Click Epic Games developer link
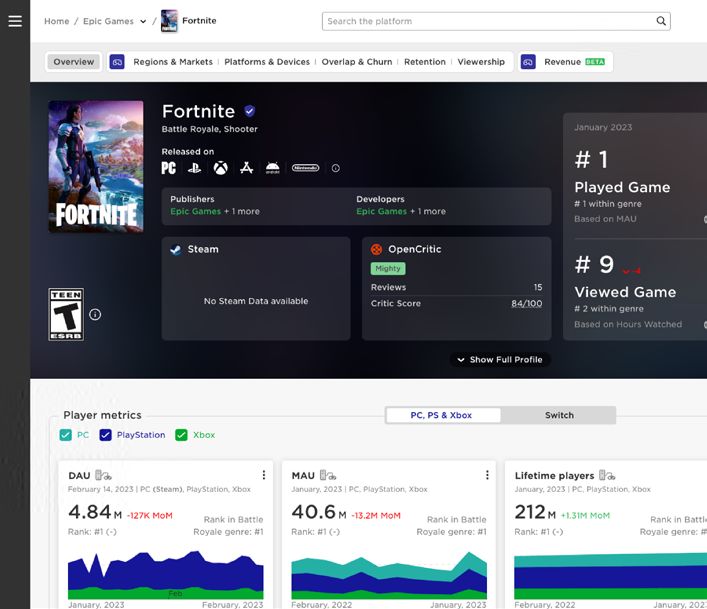This screenshot has height=609, width=707. point(381,211)
